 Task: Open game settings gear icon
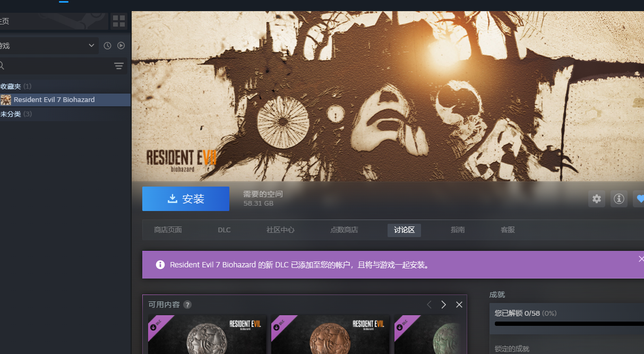(597, 199)
